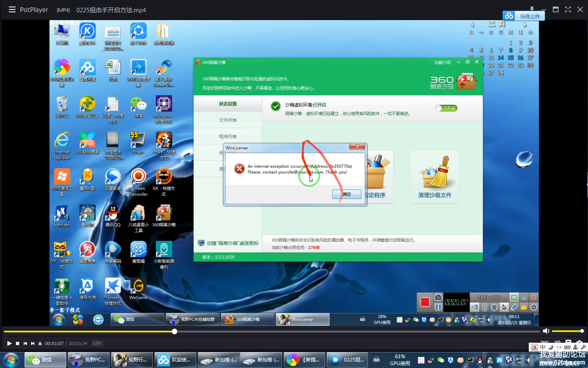
Task: Go to previous month on desktop calendar
Action: [473, 25]
